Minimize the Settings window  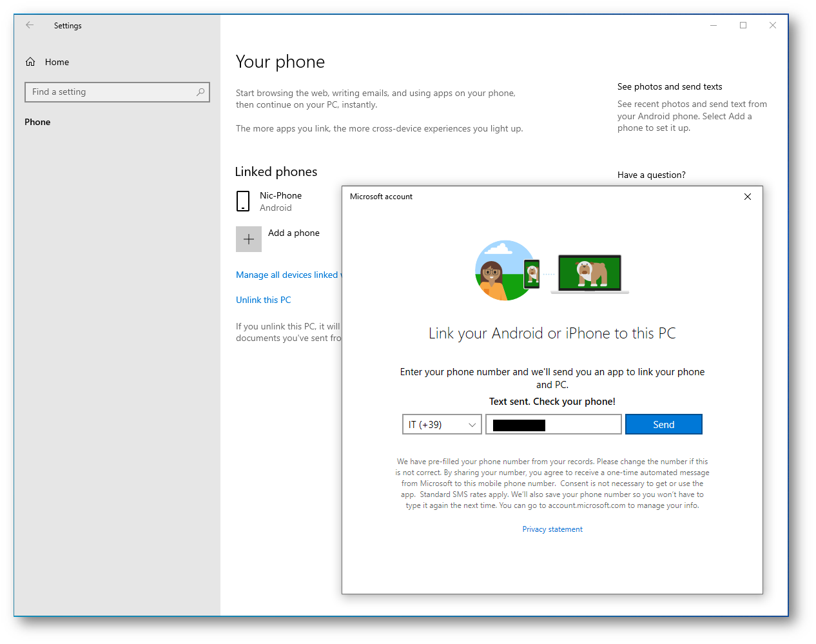click(x=714, y=25)
